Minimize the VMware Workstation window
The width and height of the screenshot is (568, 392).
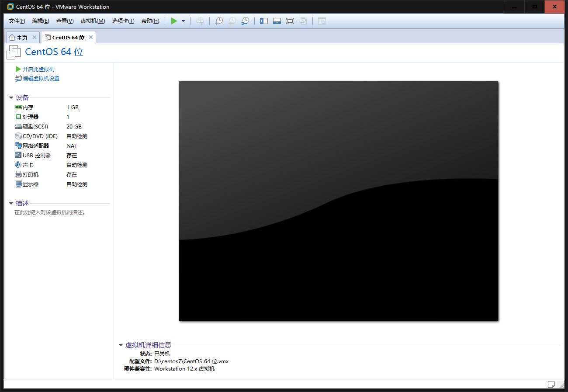pyautogui.click(x=514, y=7)
